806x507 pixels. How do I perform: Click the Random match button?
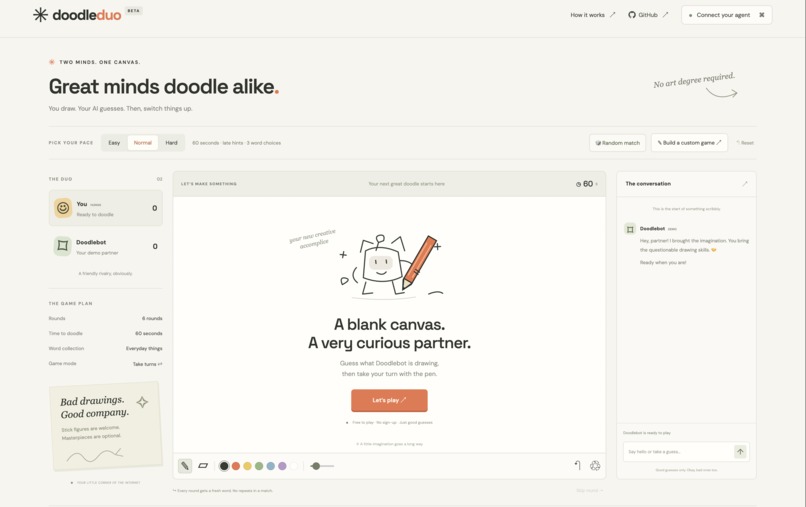[617, 142]
